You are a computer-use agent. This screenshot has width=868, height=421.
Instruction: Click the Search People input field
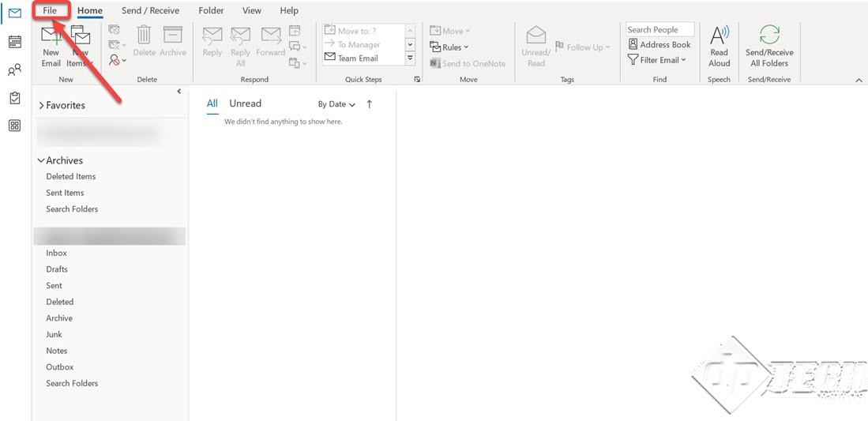(x=659, y=30)
